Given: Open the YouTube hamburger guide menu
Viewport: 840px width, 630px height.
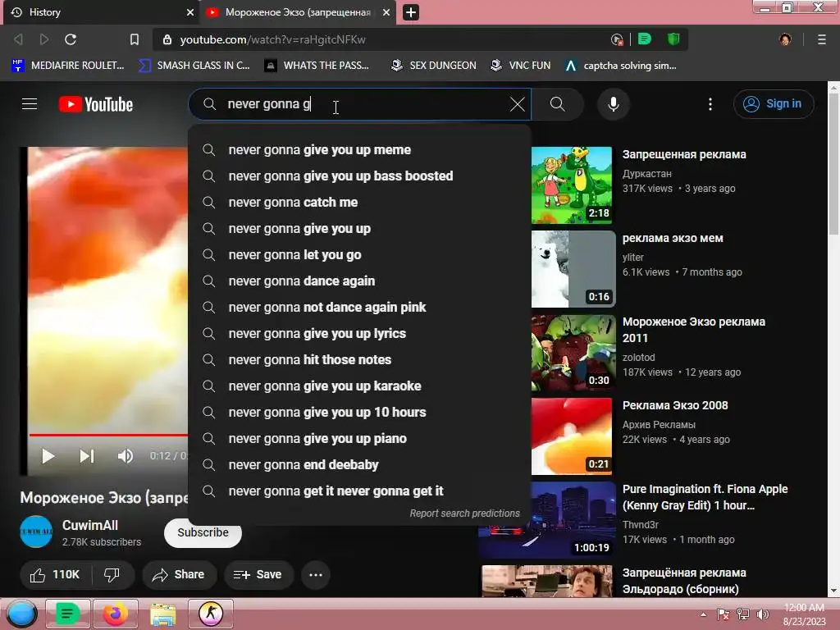Looking at the screenshot, I should point(30,104).
